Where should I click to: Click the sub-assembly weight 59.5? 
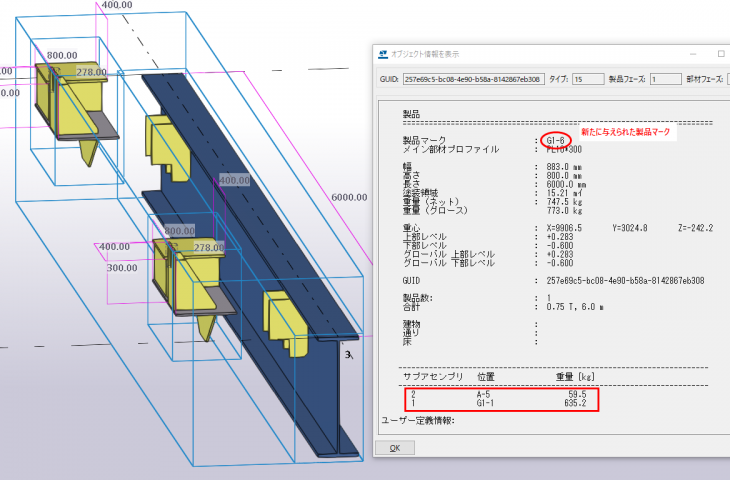pos(577,394)
